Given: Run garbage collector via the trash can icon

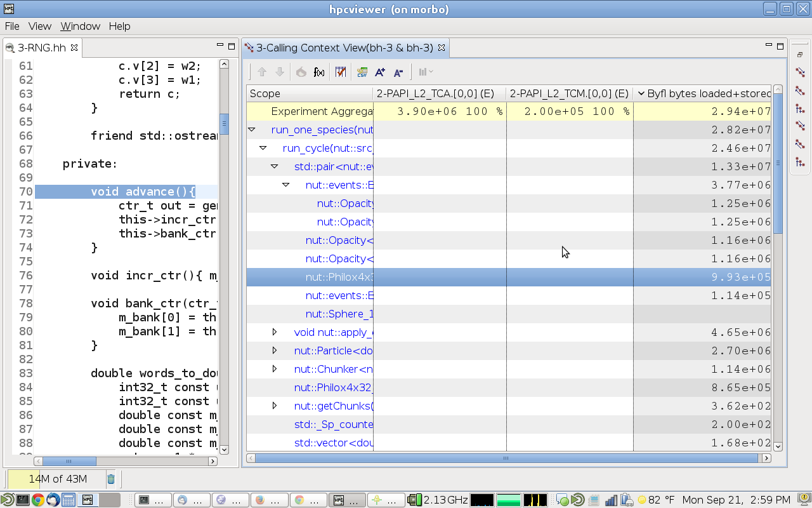Looking at the screenshot, I should 111,479.
